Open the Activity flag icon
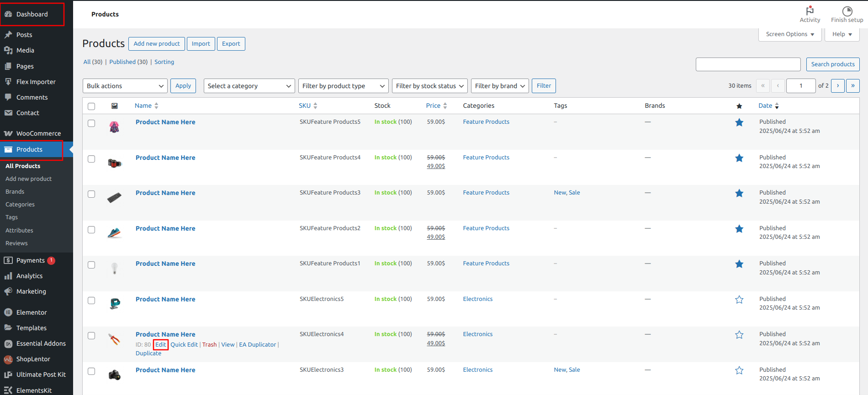Image resolution: width=868 pixels, height=395 pixels. click(x=810, y=11)
